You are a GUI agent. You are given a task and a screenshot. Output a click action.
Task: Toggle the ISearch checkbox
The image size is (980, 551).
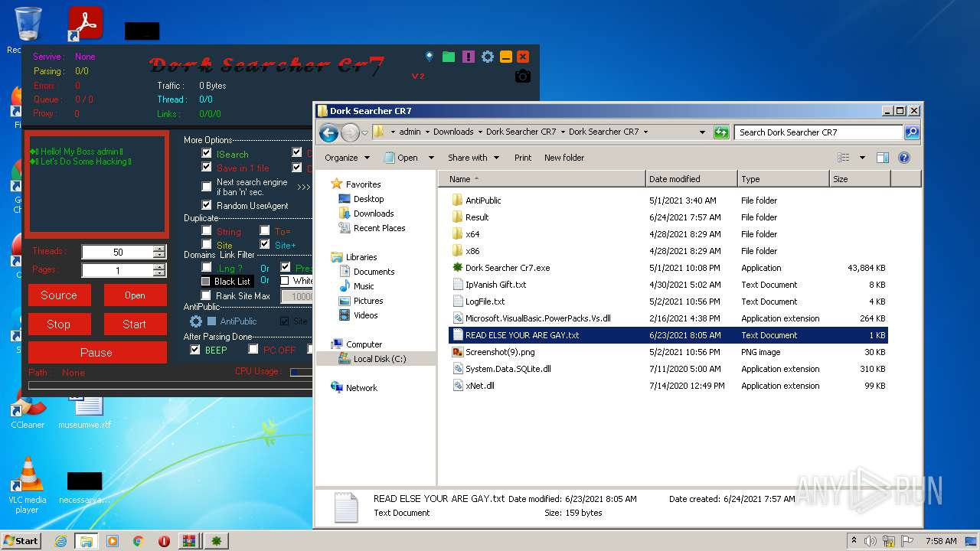click(x=206, y=153)
